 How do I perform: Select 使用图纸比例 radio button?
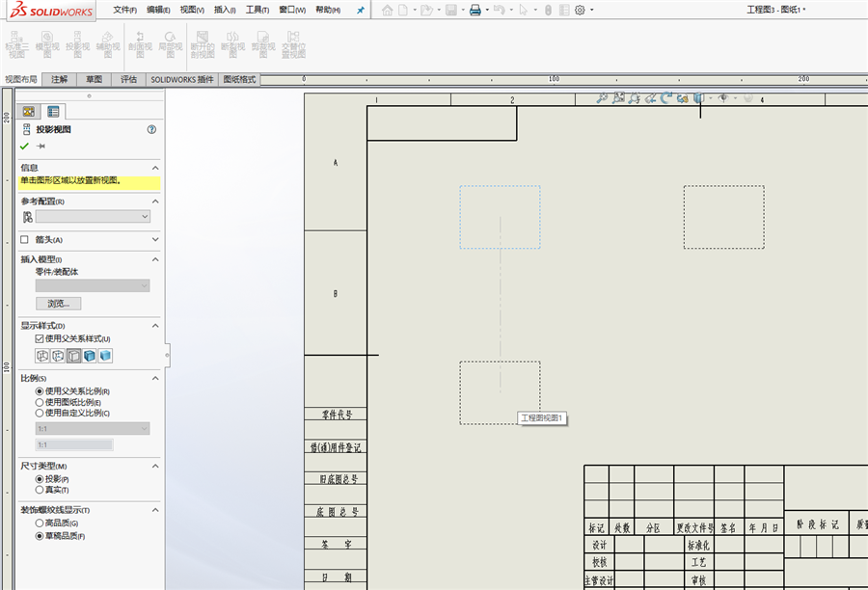(x=40, y=402)
